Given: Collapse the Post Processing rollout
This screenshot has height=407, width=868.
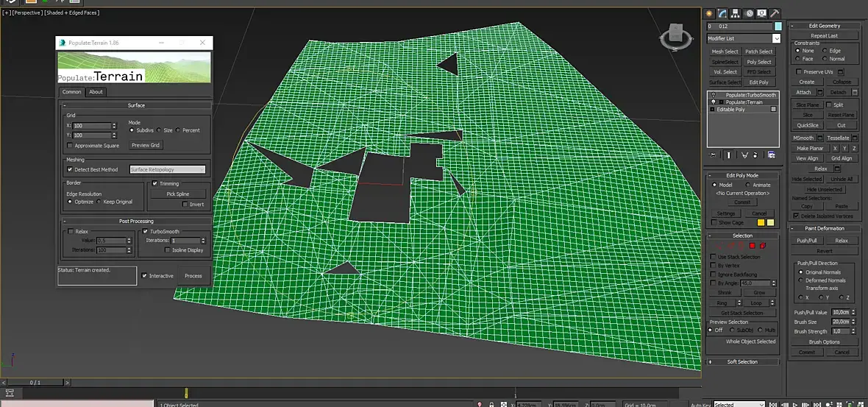Looking at the screenshot, I should coord(136,221).
